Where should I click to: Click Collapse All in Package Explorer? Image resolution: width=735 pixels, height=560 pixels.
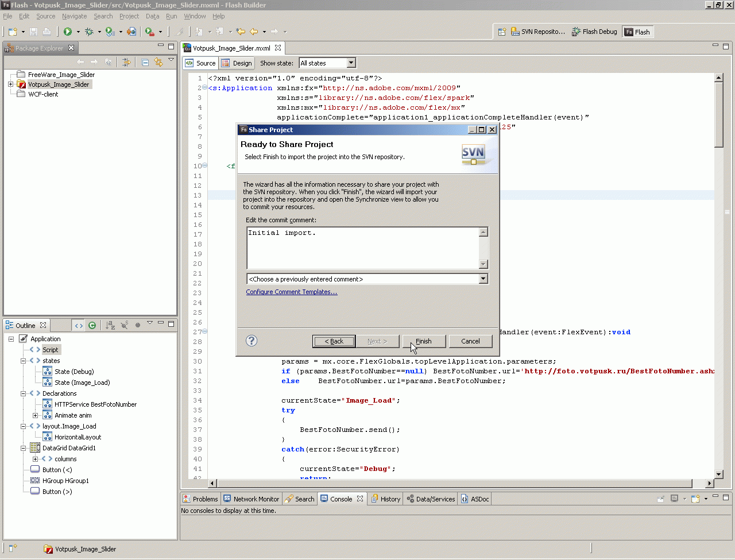145,62
